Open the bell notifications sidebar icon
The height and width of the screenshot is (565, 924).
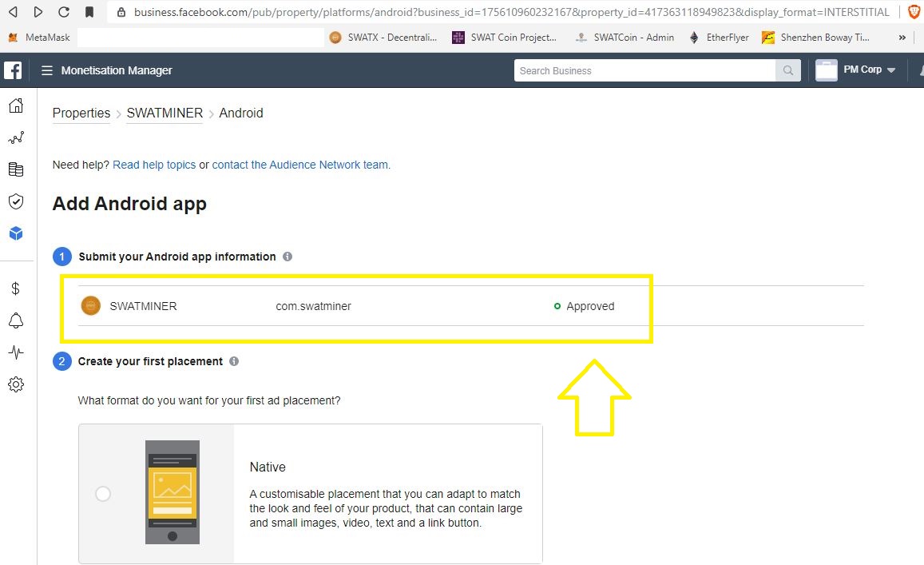point(16,320)
